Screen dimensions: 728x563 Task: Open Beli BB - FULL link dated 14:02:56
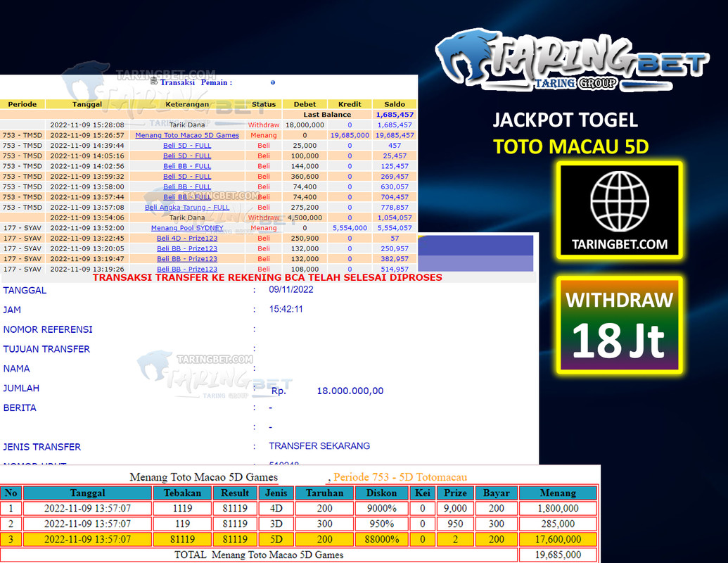pos(187,166)
